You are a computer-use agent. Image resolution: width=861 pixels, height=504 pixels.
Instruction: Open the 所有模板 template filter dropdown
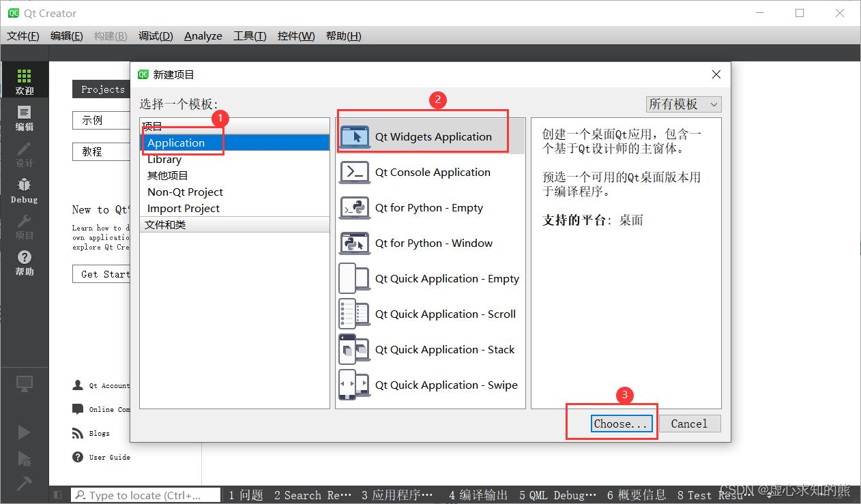[684, 104]
